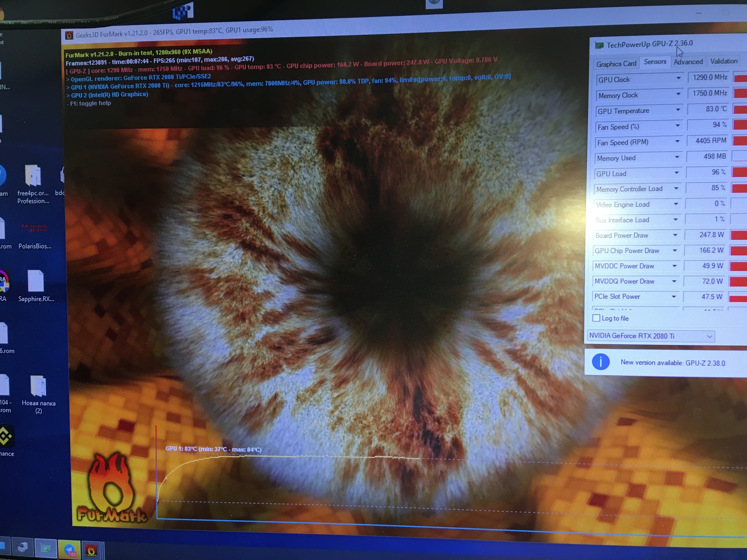Expand the GPU Chip Power Draw dropdown
Viewport: 747px width, 560px height.
coord(674,250)
